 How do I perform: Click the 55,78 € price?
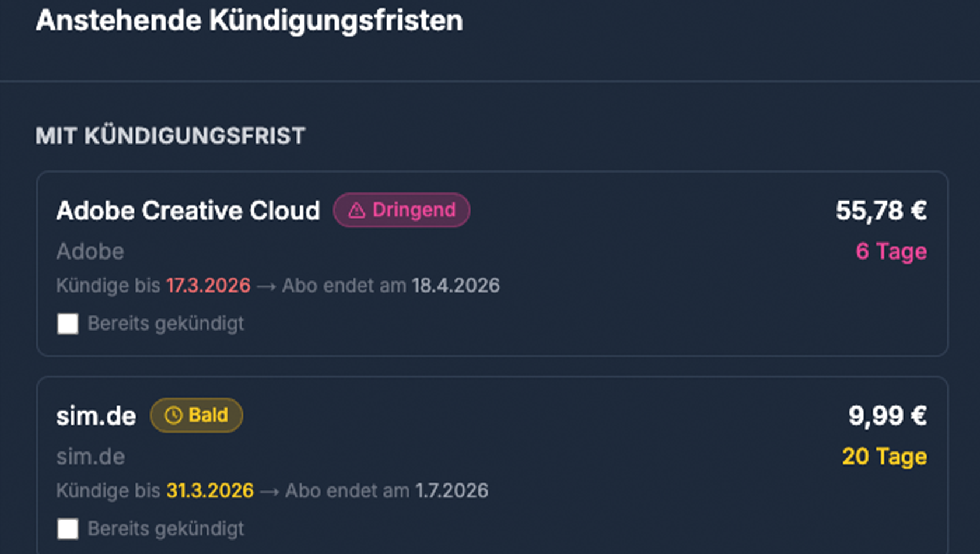[881, 211]
